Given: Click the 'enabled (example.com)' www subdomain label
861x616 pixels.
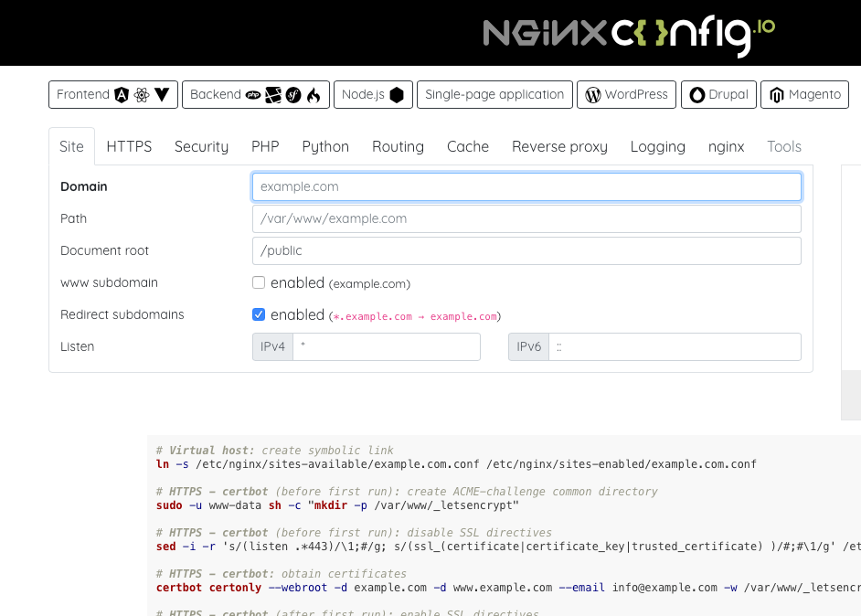Looking at the screenshot, I should point(340,282).
